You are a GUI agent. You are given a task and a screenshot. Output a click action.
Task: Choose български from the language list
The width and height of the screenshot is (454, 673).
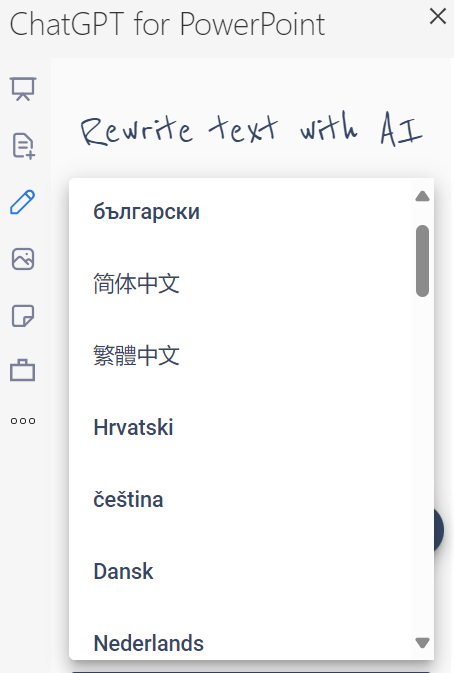(239, 212)
